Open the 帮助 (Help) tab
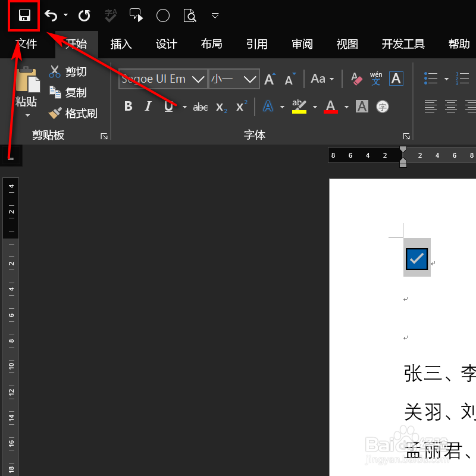This screenshot has height=476, width=476. [x=459, y=44]
